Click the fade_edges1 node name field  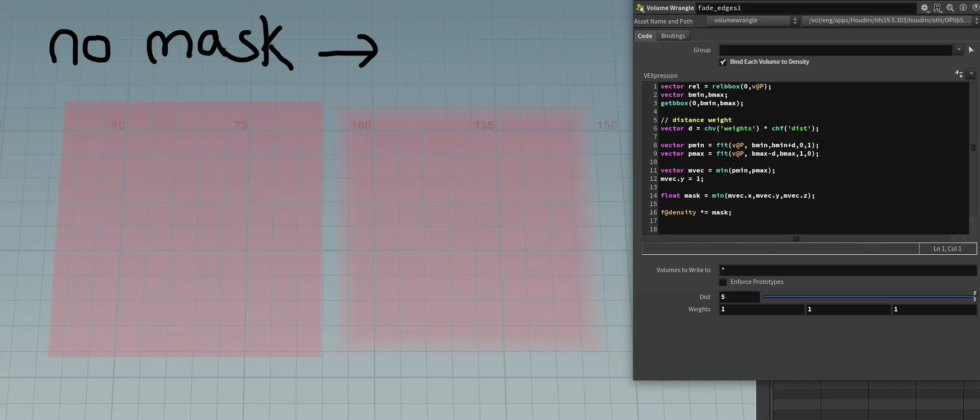(x=805, y=8)
